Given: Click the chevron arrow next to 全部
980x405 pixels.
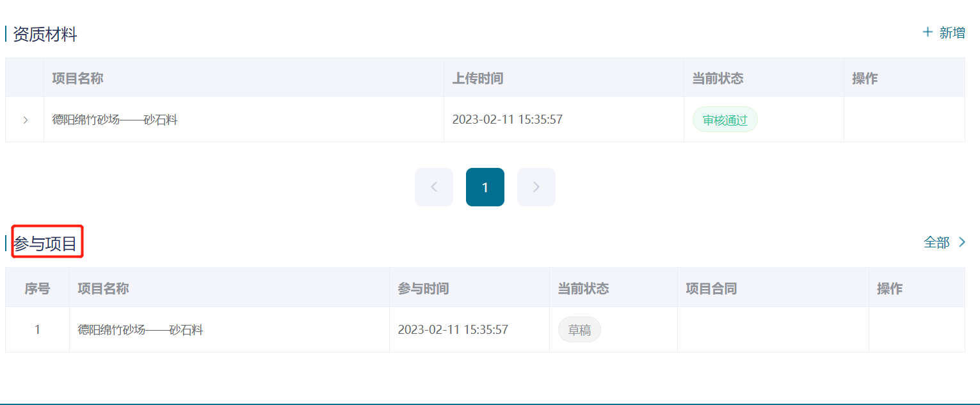Looking at the screenshot, I should tap(961, 242).
